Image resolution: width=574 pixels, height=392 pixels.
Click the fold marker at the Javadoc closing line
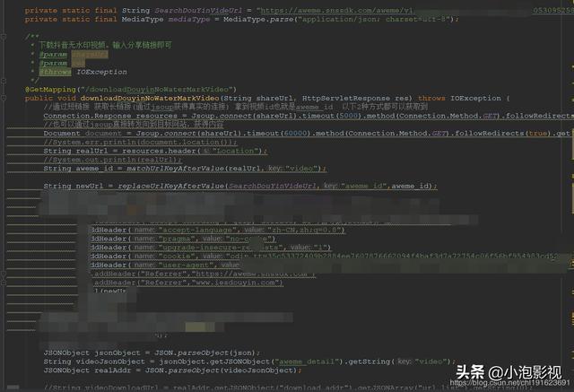click(4, 81)
